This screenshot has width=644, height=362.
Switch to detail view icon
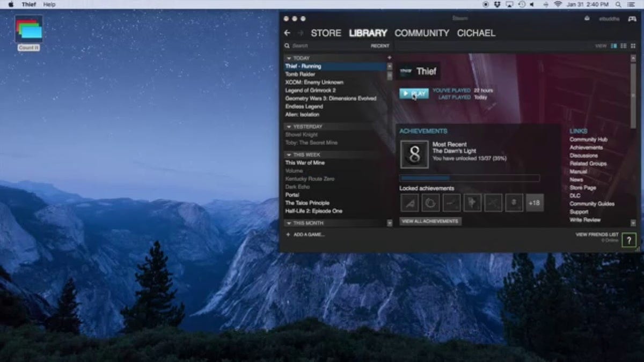point(614,46)
